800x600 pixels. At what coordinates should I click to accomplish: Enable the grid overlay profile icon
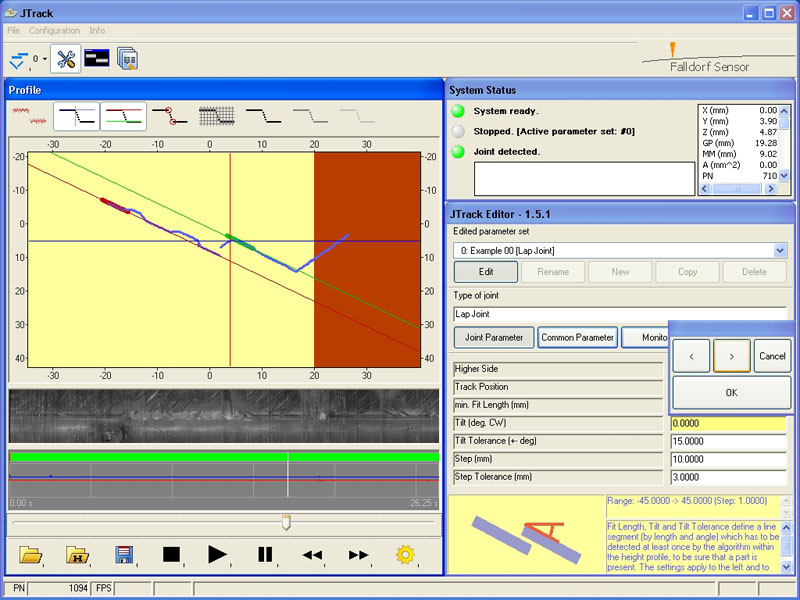(217, 116)
